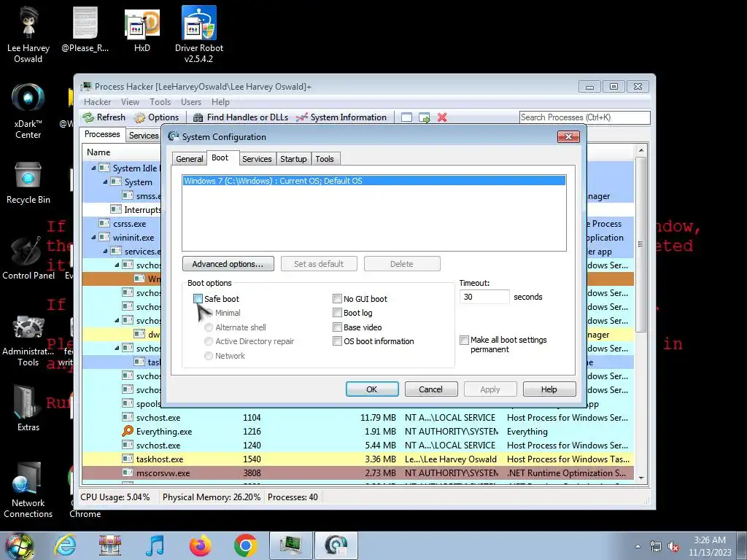This screenshot has width=747, height=560.
Task: Click OK in System Configuration
Action: click(372, 389)
